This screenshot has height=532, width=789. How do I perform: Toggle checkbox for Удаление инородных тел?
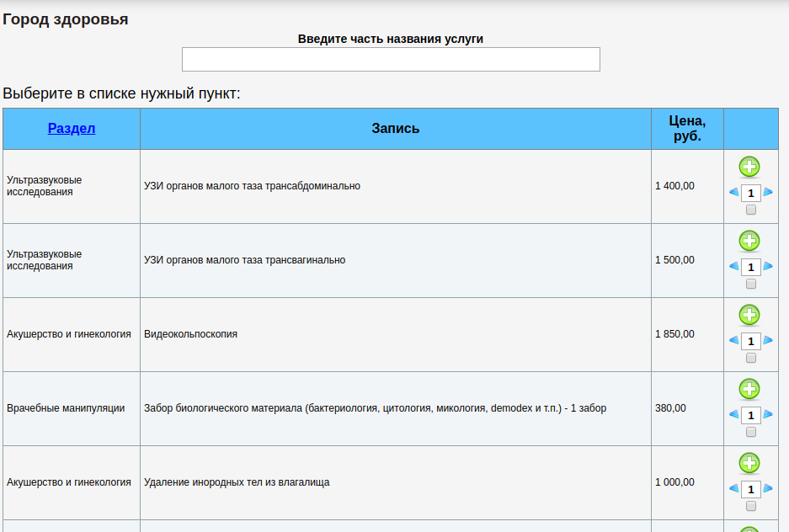[751, 507]
